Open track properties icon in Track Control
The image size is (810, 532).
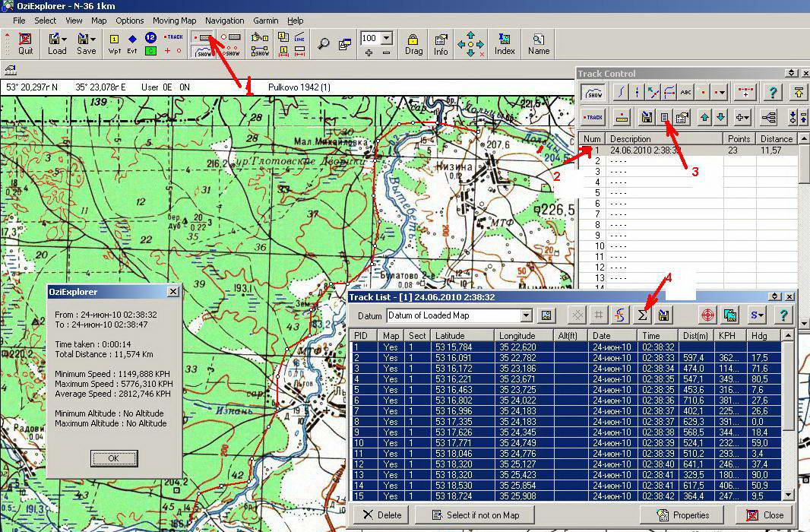(682, 118)
